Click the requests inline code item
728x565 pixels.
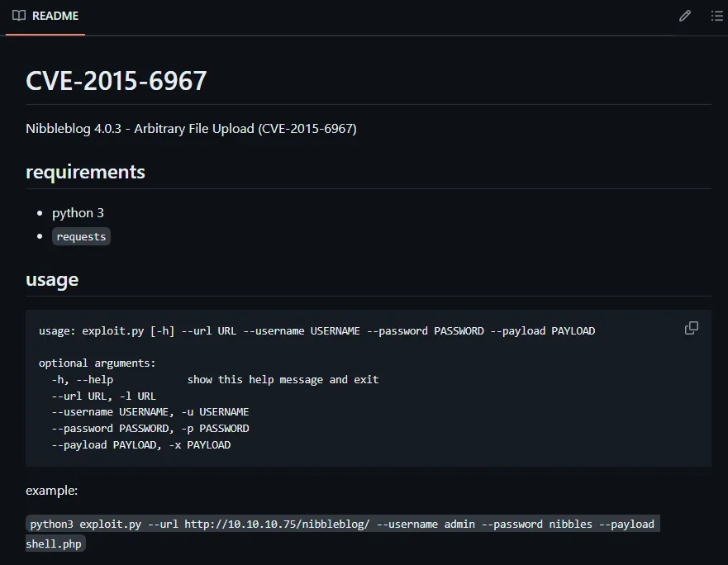tap(81, 236)
